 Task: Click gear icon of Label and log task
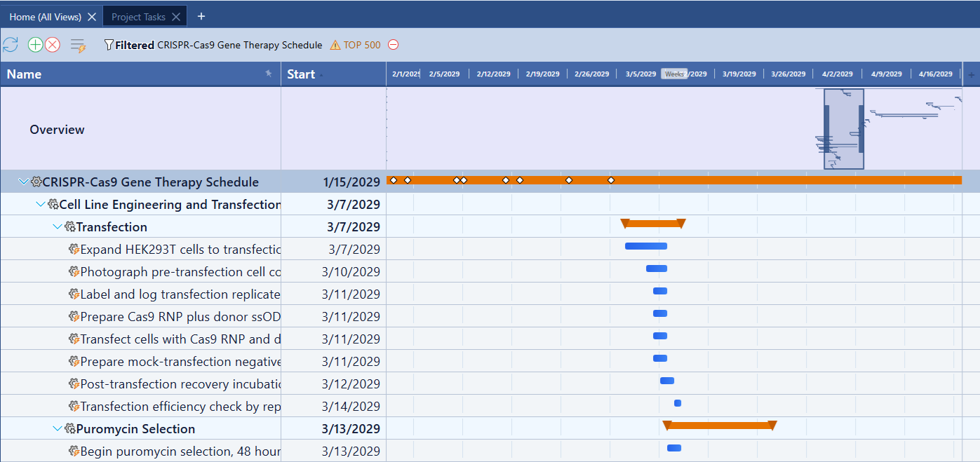click(x=74, y=294)
